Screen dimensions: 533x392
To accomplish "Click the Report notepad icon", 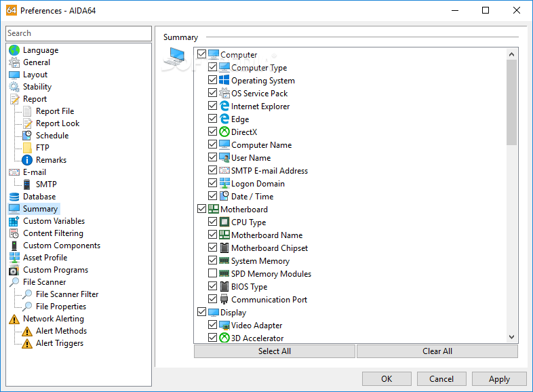I will pyautogui.click(x=14, y=99).
